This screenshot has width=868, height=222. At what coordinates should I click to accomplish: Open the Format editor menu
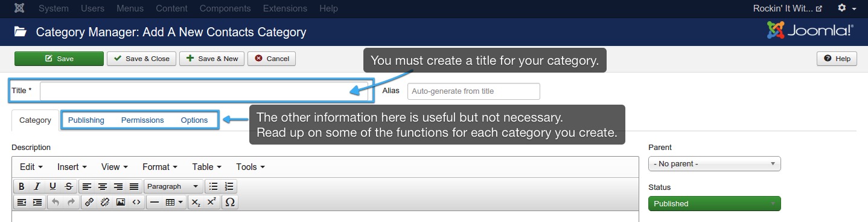tap(159, 167)
